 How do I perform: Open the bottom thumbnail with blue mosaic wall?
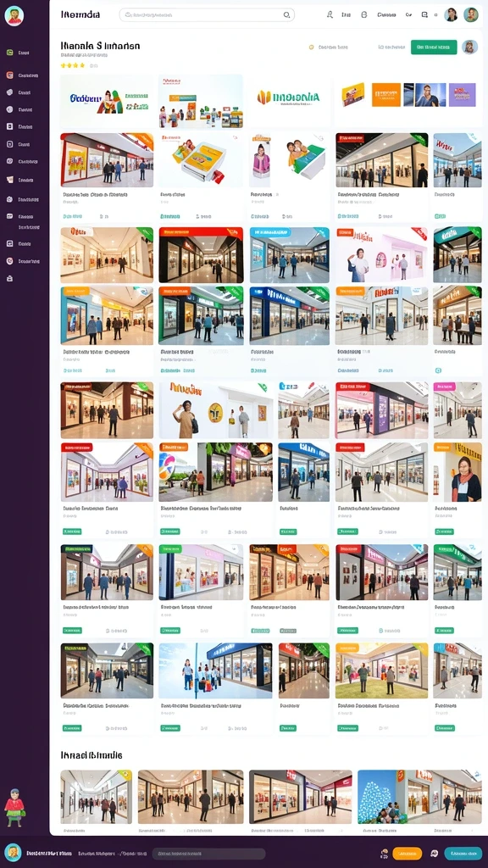click(x=419, y=797)
